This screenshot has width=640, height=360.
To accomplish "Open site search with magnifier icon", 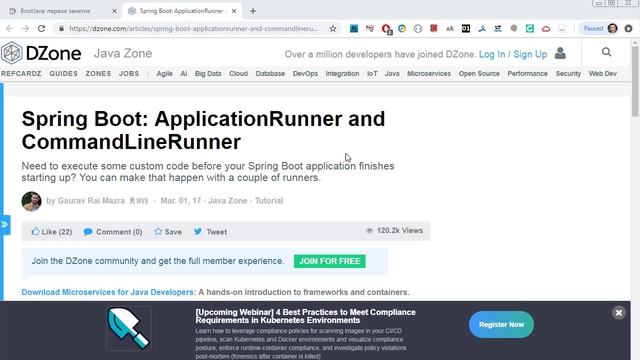I will click(607, 52).
